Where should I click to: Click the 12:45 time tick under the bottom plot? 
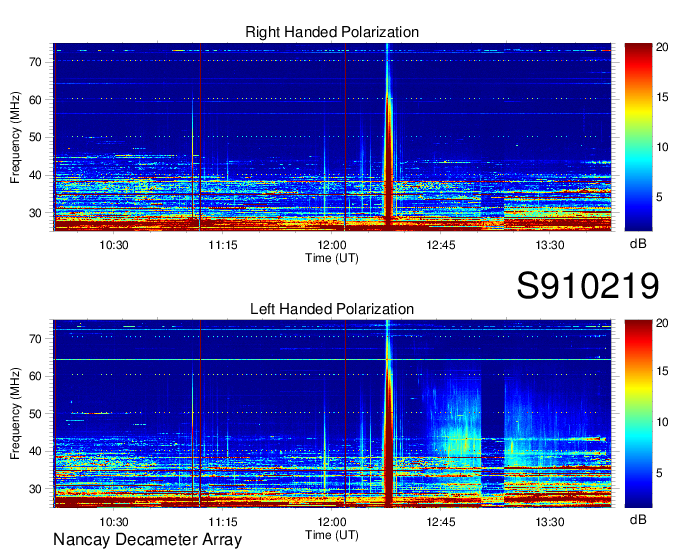[x=441, y=522]
